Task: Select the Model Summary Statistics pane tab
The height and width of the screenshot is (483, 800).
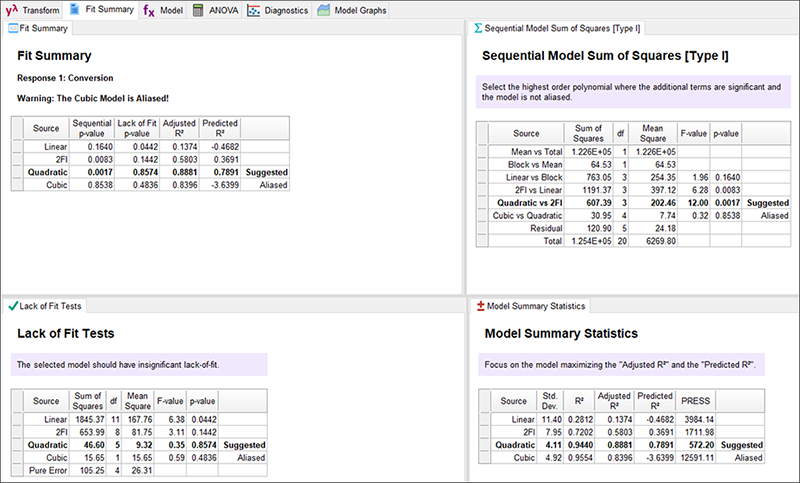Action: coord(536,305)
